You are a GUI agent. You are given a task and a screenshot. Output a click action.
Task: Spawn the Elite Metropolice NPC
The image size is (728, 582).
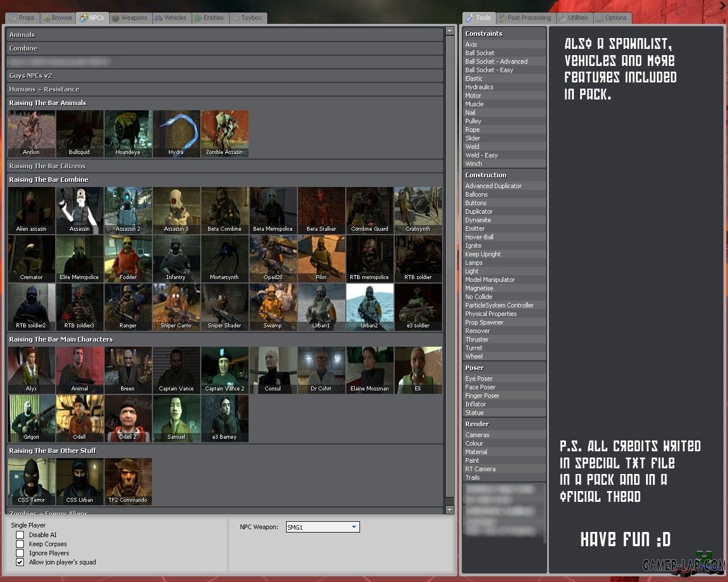(x=80, y=259)
